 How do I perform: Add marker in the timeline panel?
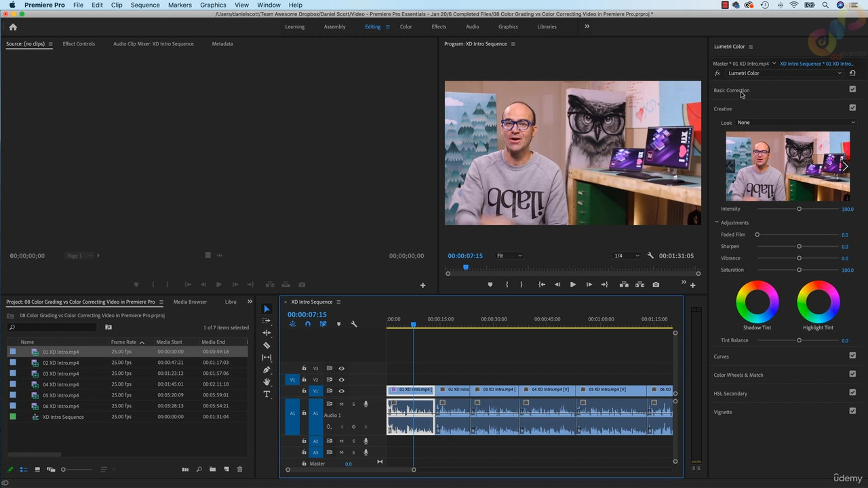click(x=338, y=324)
